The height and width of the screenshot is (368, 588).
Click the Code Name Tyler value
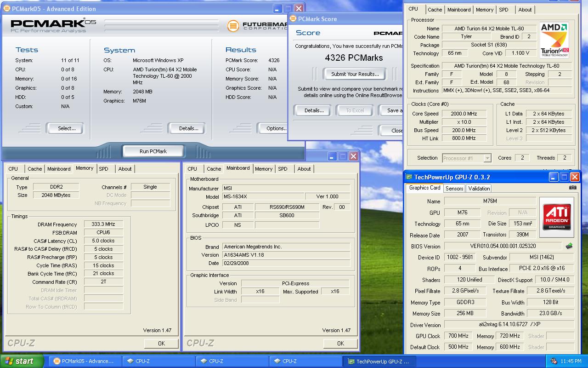[466, 36]
